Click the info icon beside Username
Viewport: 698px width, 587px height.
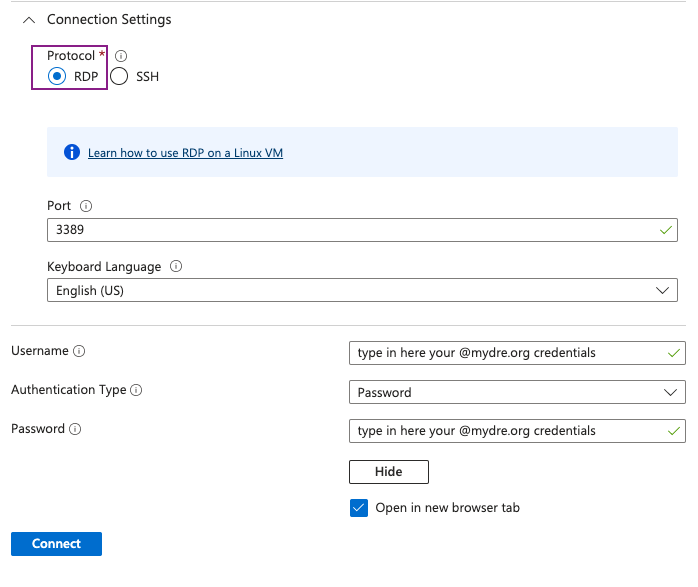tap(79, 352)
